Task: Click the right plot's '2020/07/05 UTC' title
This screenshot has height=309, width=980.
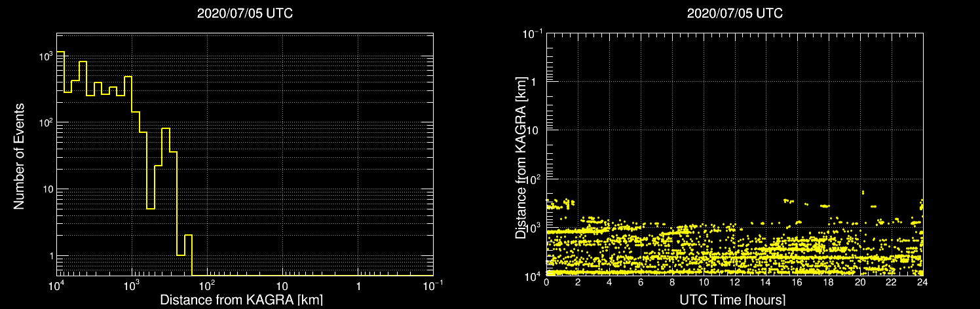Action: tap(735, 14)
